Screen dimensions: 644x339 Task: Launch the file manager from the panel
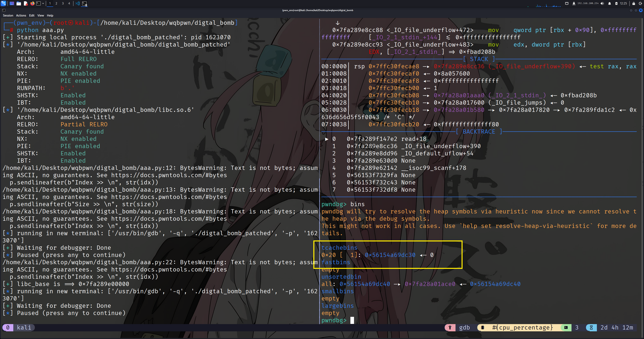pyautogui.click(x=19, y=3)
